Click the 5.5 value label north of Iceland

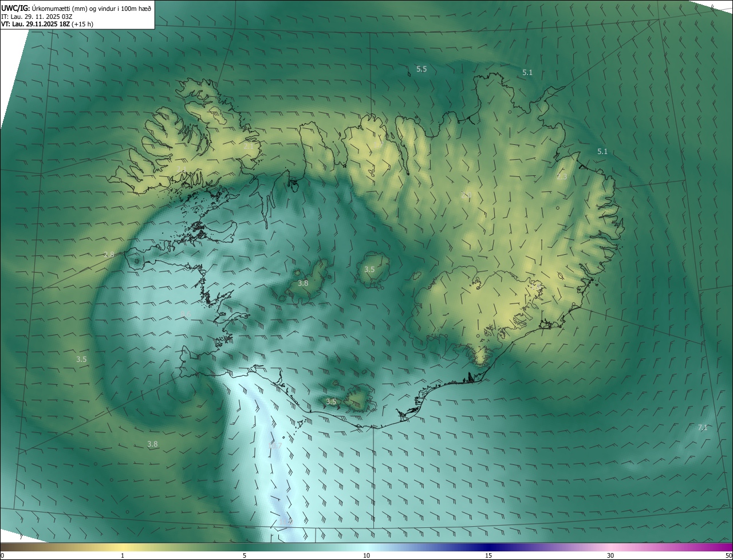click(x=421, y=69)
